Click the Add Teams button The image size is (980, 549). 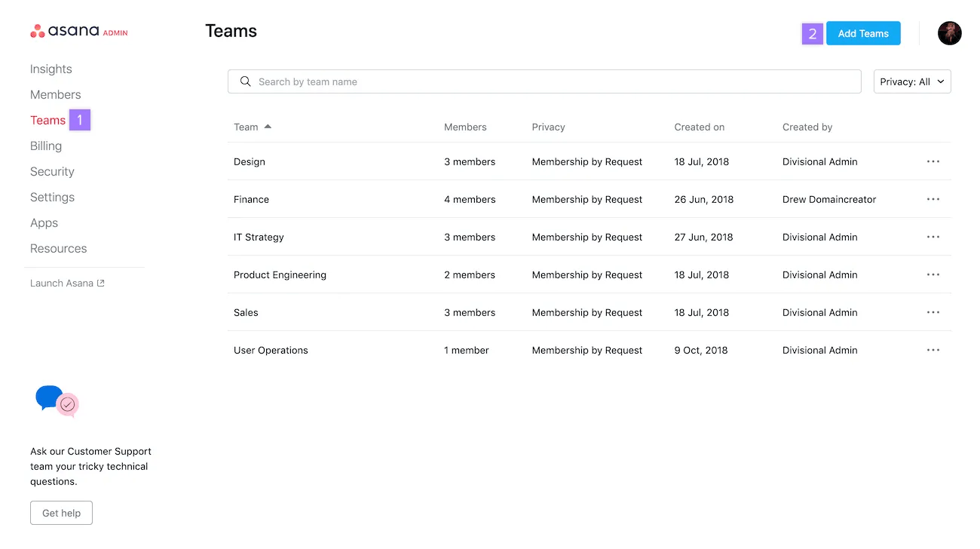(x=863, y=33)
